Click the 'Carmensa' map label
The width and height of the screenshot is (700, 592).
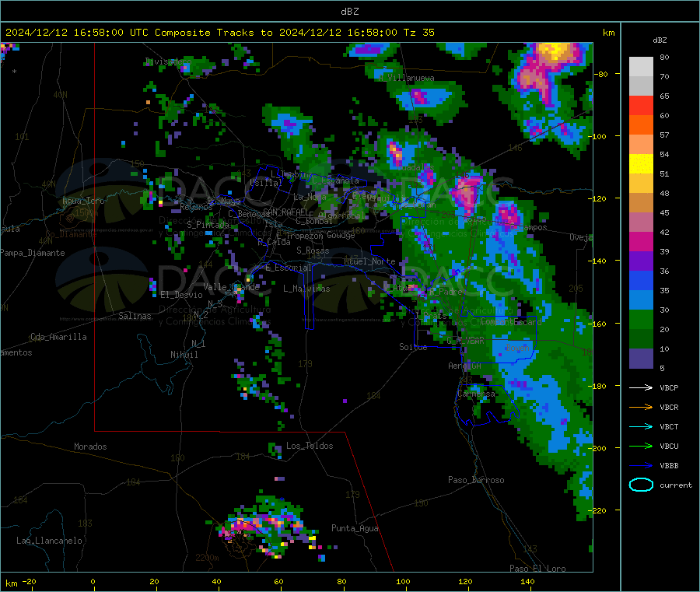(x=476, y=394)
